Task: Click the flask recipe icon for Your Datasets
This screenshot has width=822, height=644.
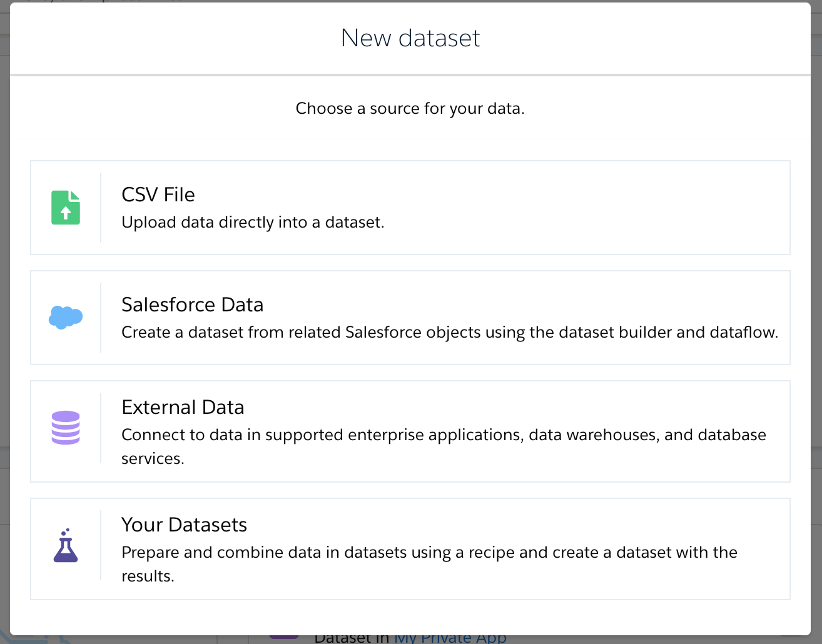Action: [66, 546]
